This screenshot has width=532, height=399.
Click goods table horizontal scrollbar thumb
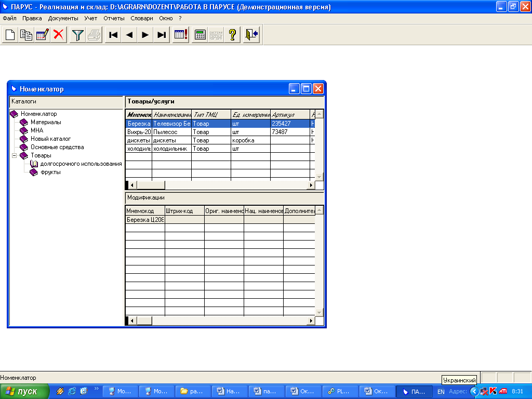pyautogui.click(x=150, y=185)
